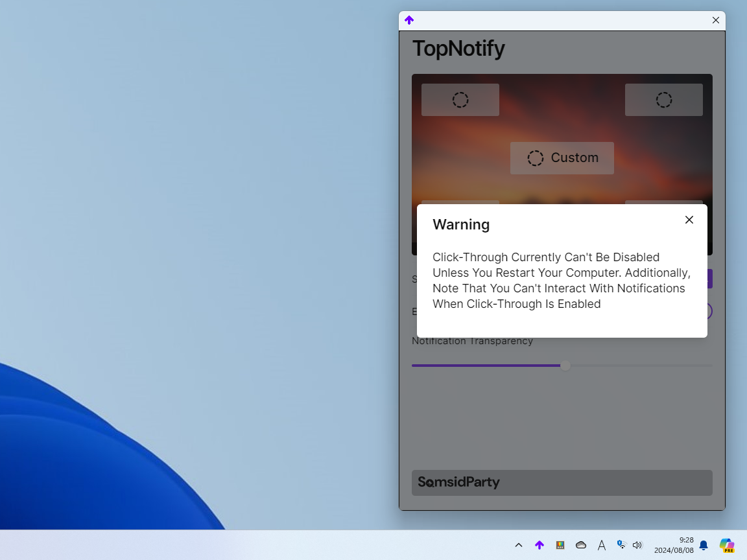Open network status tray icon
Viewport: 747px width, 560px height.
point(621,544)
